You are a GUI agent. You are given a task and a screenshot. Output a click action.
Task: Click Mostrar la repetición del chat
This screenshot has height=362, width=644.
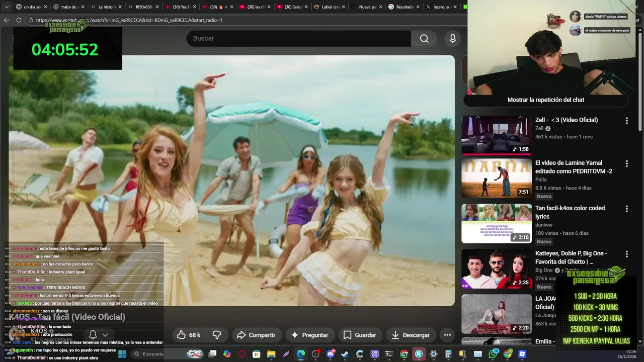point(546,100)
